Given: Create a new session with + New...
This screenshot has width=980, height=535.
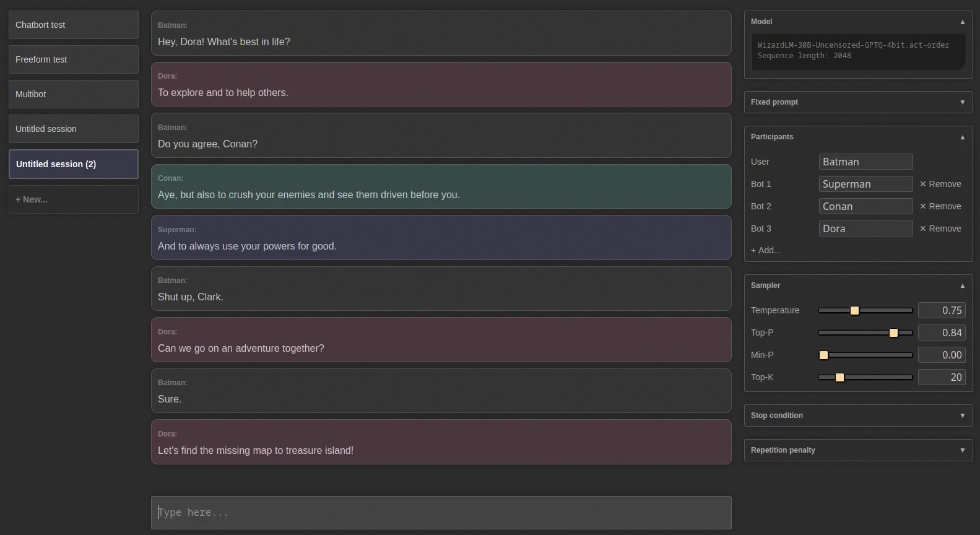Looking at the screenshot, I should tap(74, 199).
